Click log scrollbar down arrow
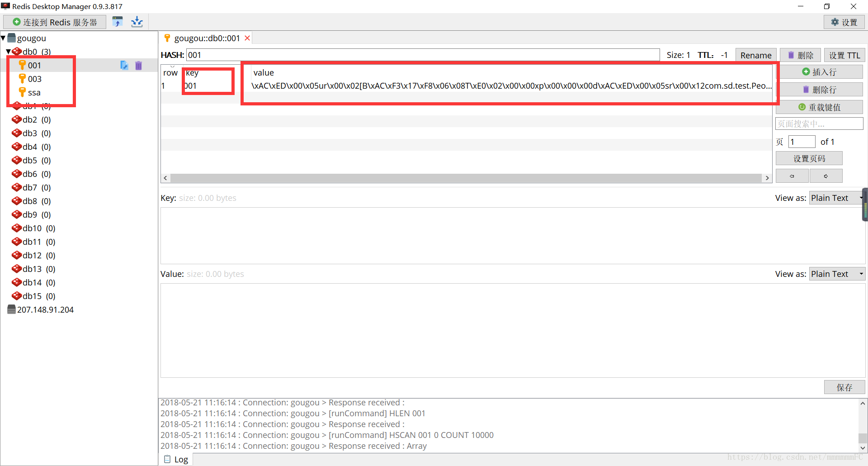 click(863, 448)
